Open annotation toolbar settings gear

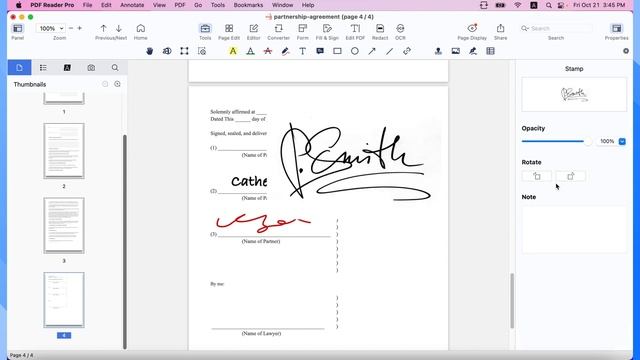click(626, 51)
